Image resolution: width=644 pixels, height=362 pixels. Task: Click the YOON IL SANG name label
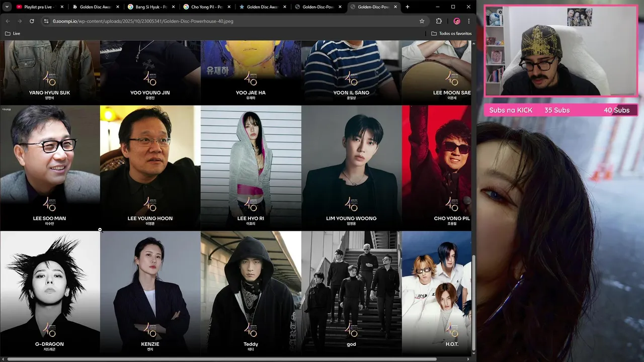point(351,93)
